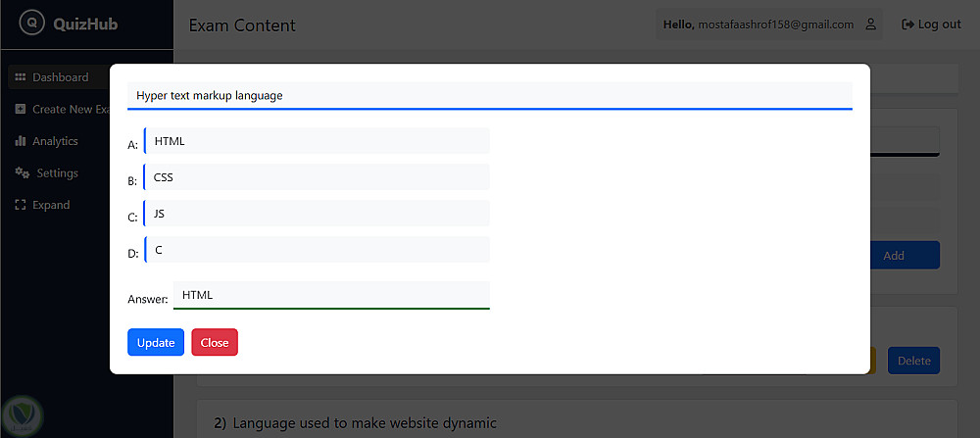Click the Log out link

(x=931, y=24)
